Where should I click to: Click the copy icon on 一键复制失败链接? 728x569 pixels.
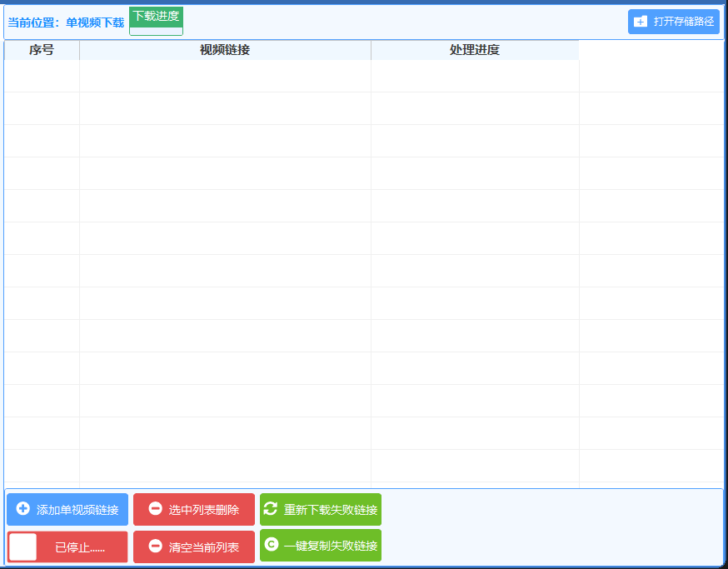click(x=270, y=545)
